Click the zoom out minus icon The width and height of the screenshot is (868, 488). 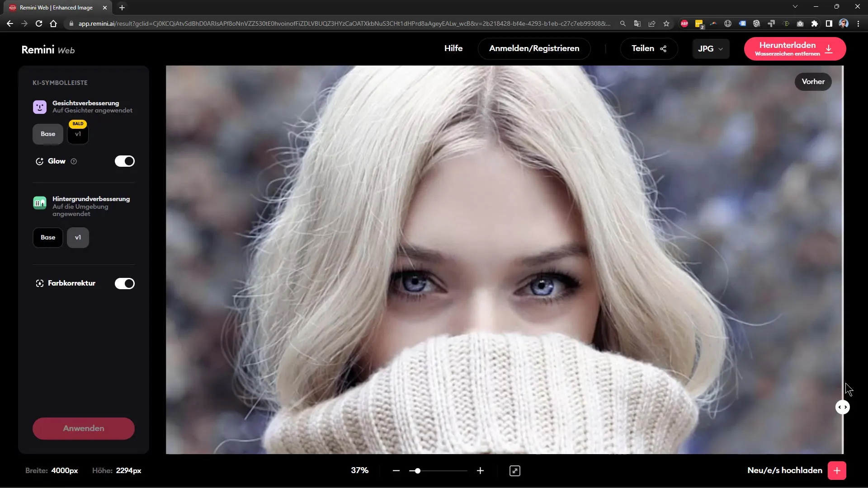[396, 471]
